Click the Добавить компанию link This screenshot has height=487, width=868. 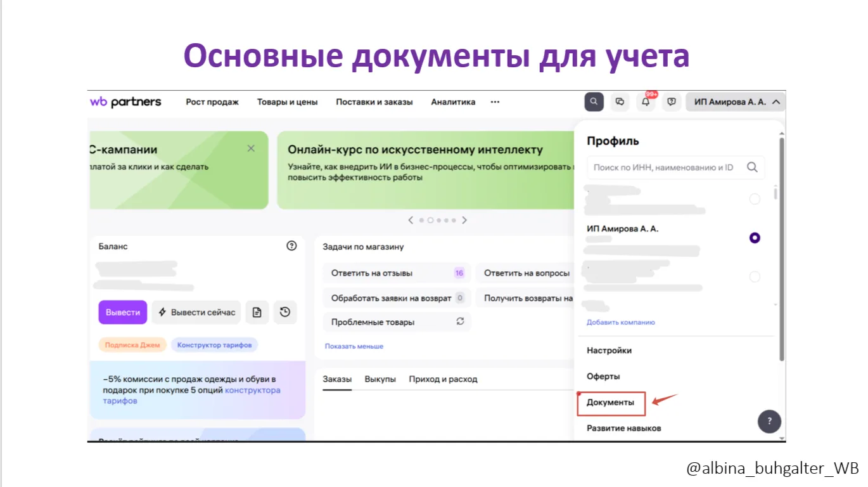coord(621,322)
